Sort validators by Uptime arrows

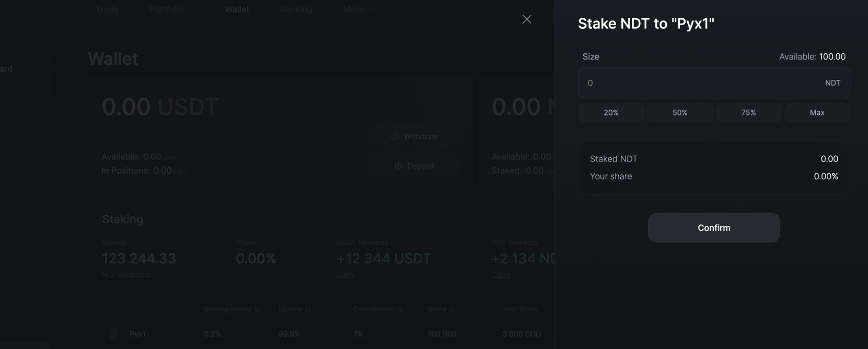[308, 309]
